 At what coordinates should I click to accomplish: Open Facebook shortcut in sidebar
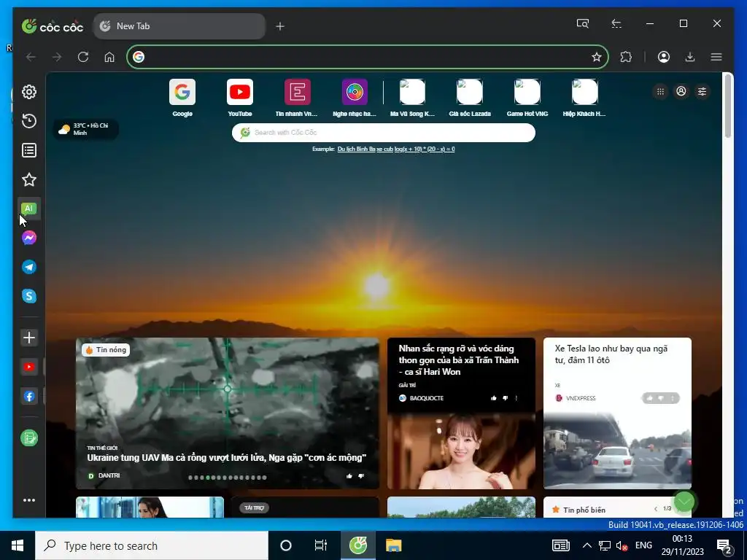click(x=29, y=396)
